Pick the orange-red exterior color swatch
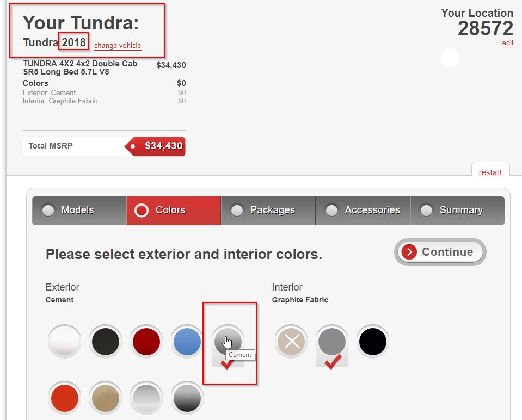Viewport: 522px width, 420px height. coord(65,398)
